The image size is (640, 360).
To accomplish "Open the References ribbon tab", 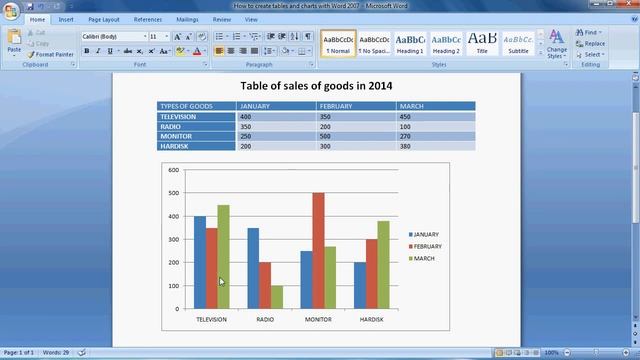I will (x=148, y=20).
